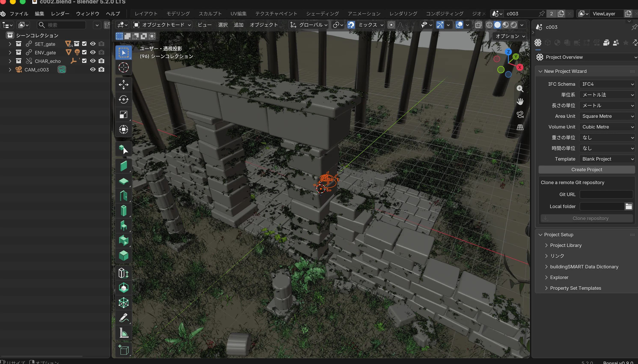Hide the SET_gate collection in viewport
The height and width of the screenshot is (364, 638).
tap(93, 44)
